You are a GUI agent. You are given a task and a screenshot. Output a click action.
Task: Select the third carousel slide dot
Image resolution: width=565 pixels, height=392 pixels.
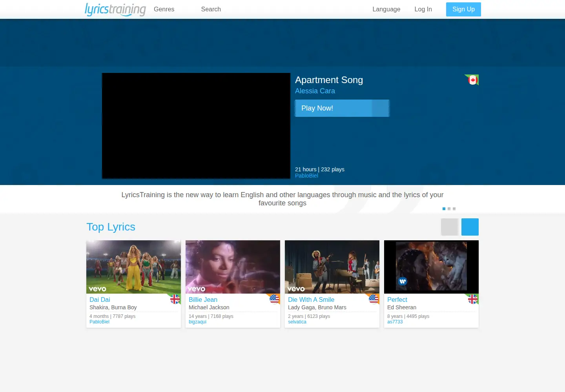pyautogui.click(x=454, y=209)
